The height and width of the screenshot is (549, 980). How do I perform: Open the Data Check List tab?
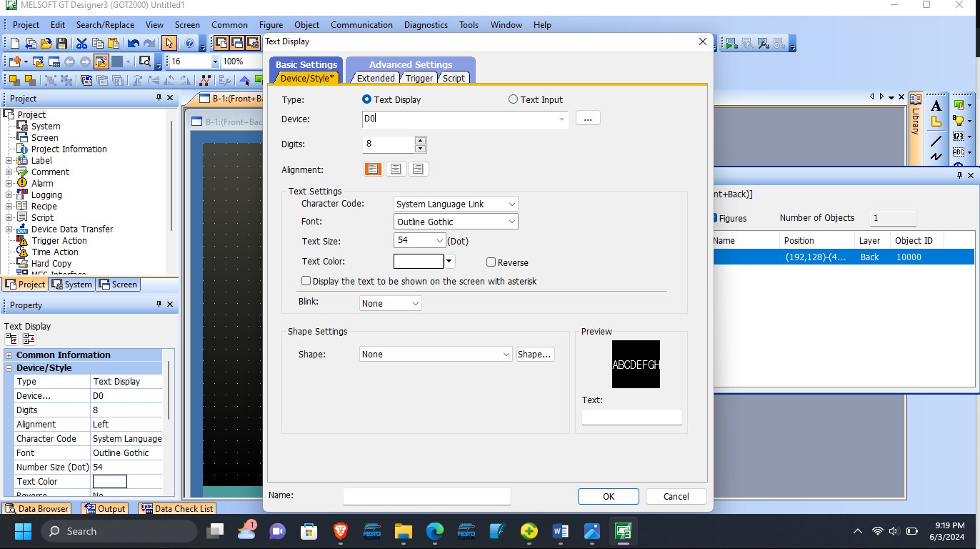pyautogui.click(x=177, y=508)
